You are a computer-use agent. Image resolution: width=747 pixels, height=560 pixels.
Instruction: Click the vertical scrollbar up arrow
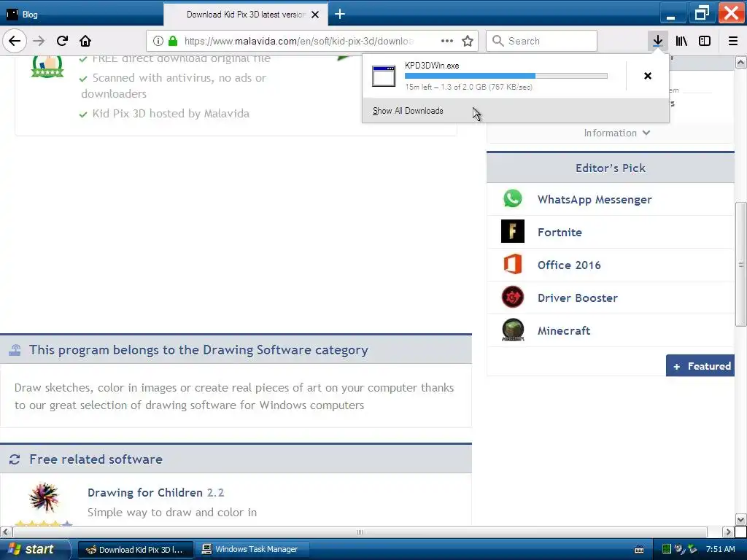[741, 63]
